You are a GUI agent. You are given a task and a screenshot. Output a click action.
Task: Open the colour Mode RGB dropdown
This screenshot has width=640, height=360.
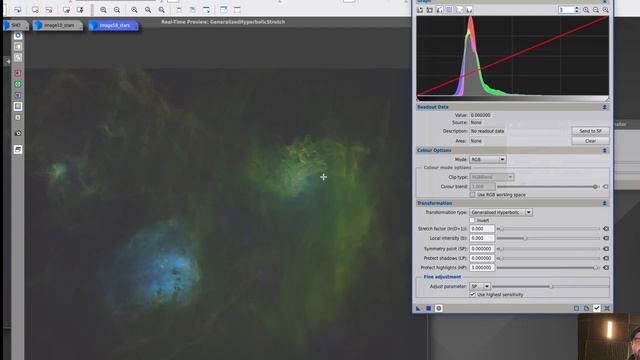click(488, 160)
